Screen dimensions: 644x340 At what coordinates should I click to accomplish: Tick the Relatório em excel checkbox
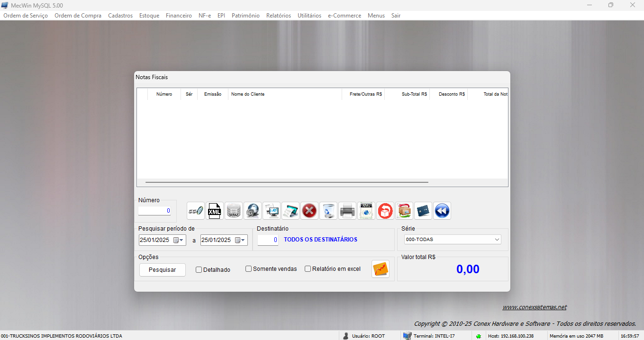[308, 269]
